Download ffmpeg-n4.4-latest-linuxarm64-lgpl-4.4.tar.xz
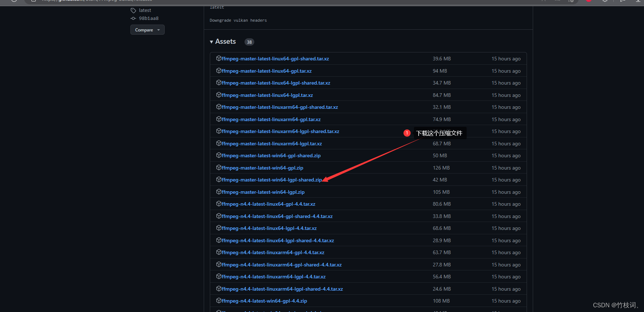The height and width of the screenshot is (312, 644). coord(274,277)
